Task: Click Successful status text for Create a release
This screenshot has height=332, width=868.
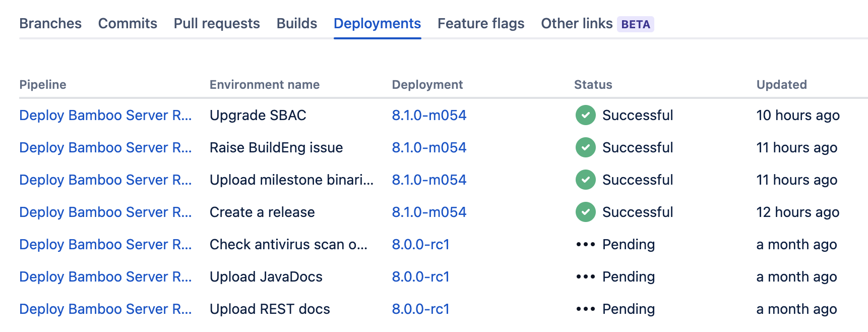Action: click(638, 212)
